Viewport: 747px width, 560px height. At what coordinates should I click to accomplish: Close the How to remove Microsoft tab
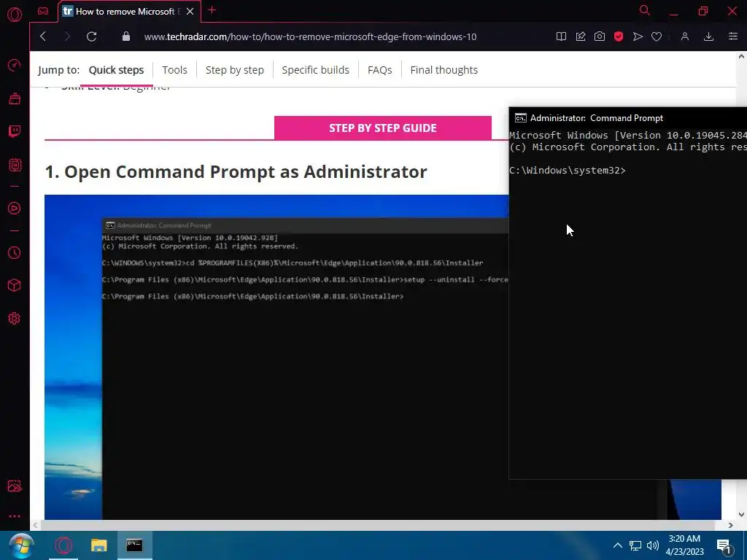[190, 11]
